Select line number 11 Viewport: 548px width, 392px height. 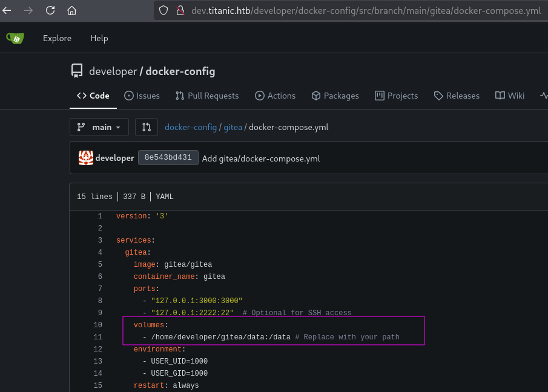click(98, 337)
